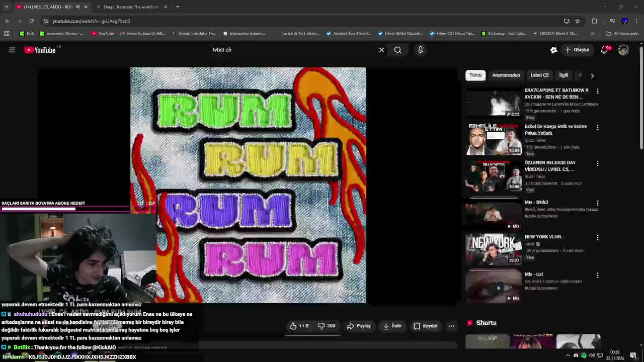Screen dimensions: 644x362
Task: Open options menu for Mix - Blok3
Action: click(x=597, y=203)
